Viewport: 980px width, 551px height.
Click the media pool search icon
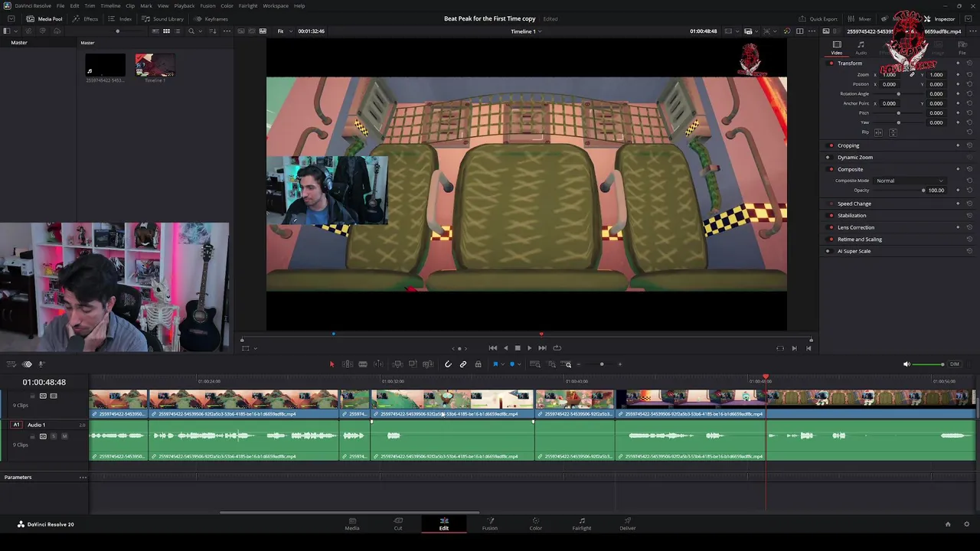(x=191, y=31)
